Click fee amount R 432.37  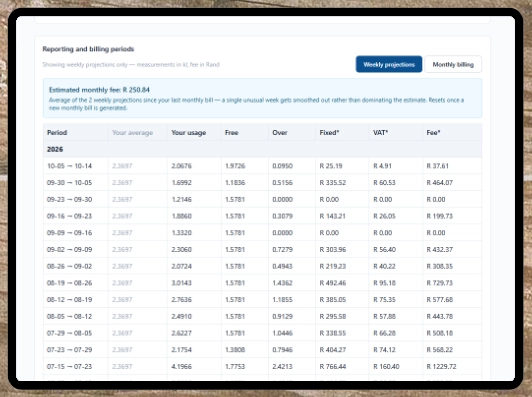pos(439,249)
